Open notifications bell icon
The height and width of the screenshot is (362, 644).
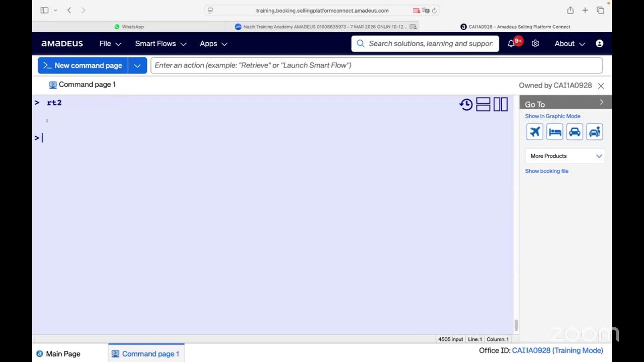click(x=511, y=44)
